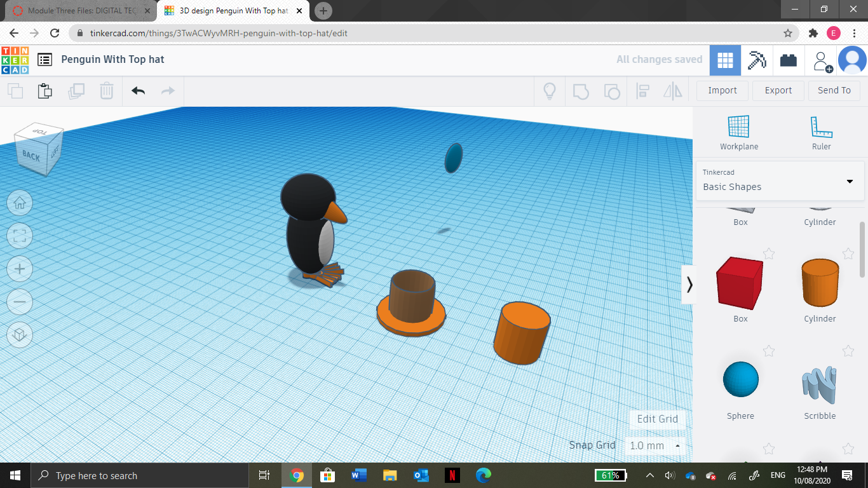The width and height of the screenshot is (868, 488).
Task: Undo the last action
Action: pyautogui.click(x=139, y=91)
